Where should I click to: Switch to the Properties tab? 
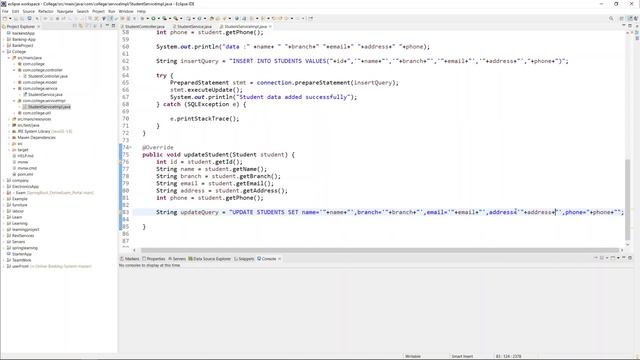(153, 259)
